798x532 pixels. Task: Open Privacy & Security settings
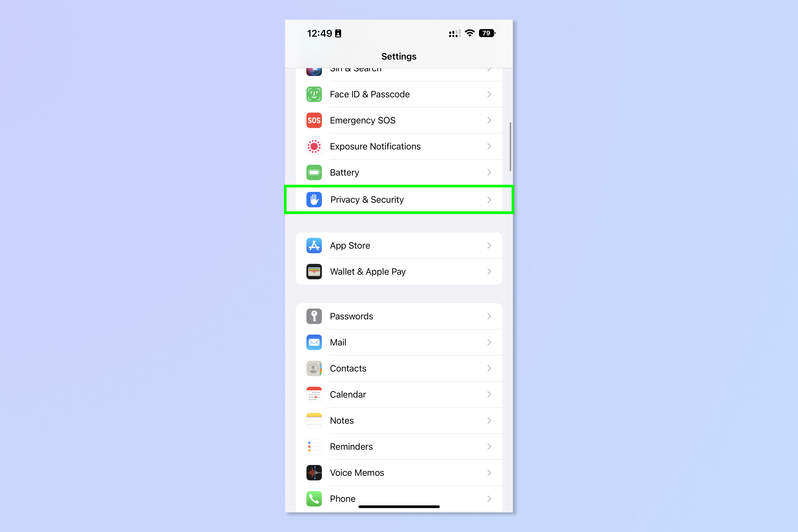[x=399, y=199]
